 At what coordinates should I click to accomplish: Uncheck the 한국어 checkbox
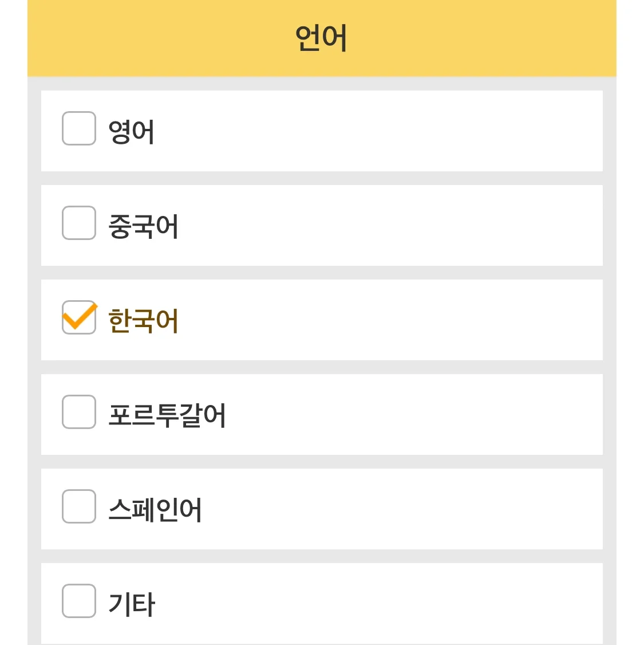point(79,317)
